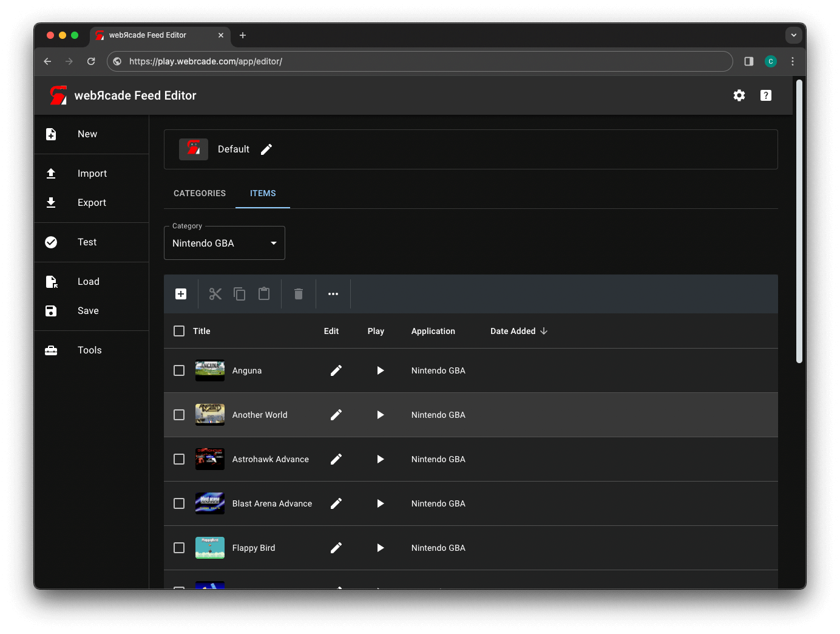
Task: Click the Anguna thumbnail
Action: tap(210, 370)
